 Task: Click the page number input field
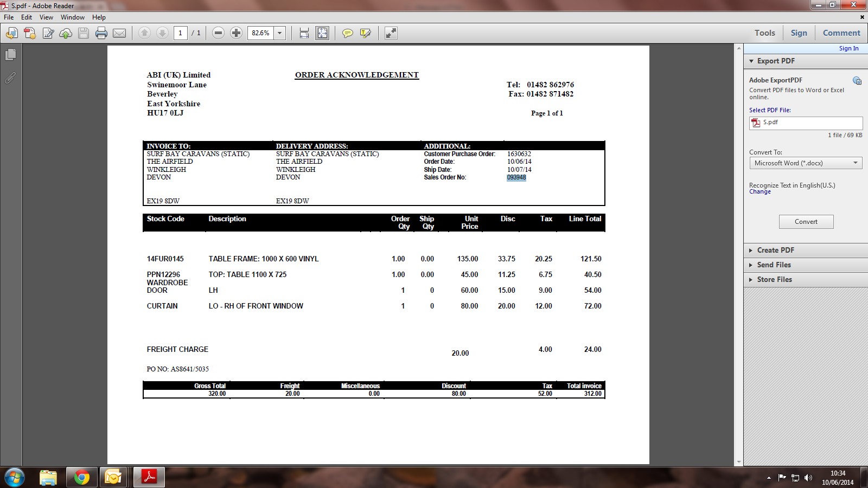181,33
